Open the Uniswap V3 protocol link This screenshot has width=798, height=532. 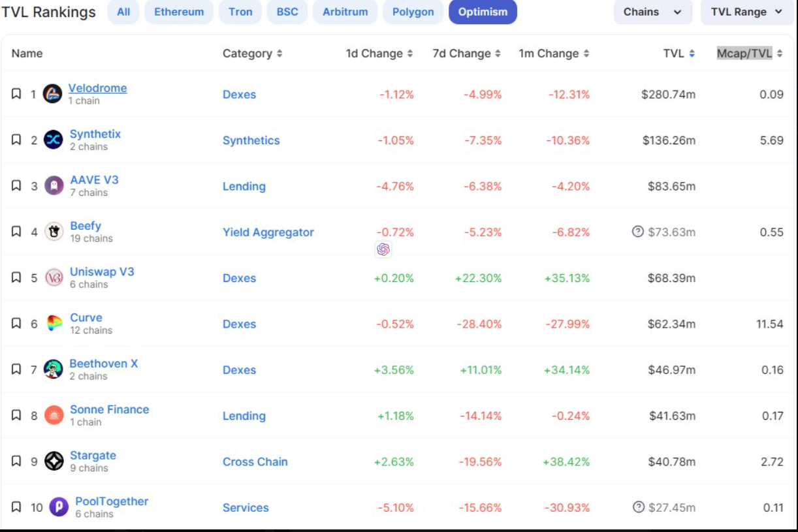pyautogui.click(x=102, y=272)
